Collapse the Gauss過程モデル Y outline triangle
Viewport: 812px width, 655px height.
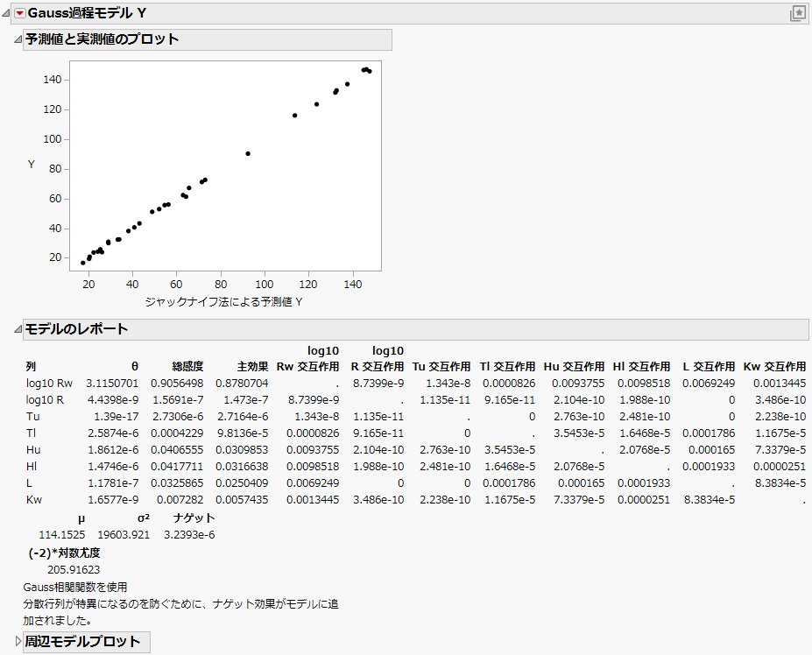tap(7, 13)
